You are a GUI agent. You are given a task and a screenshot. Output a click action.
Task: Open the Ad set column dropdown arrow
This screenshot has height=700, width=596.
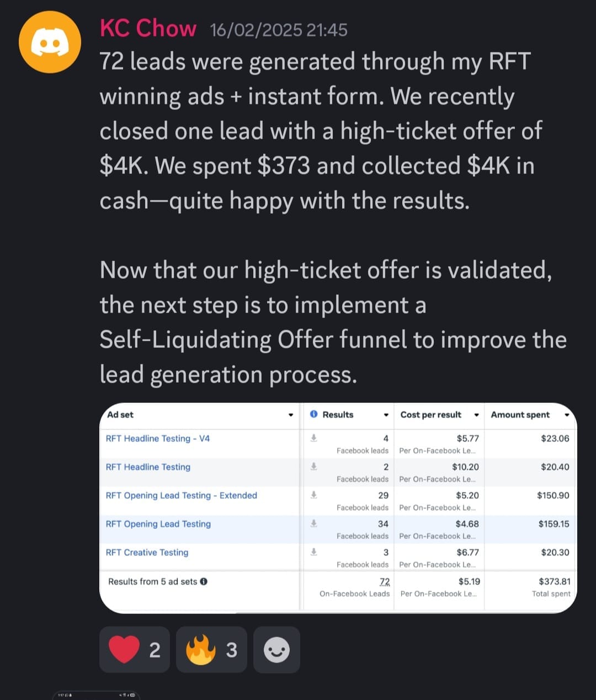[291, 415]
